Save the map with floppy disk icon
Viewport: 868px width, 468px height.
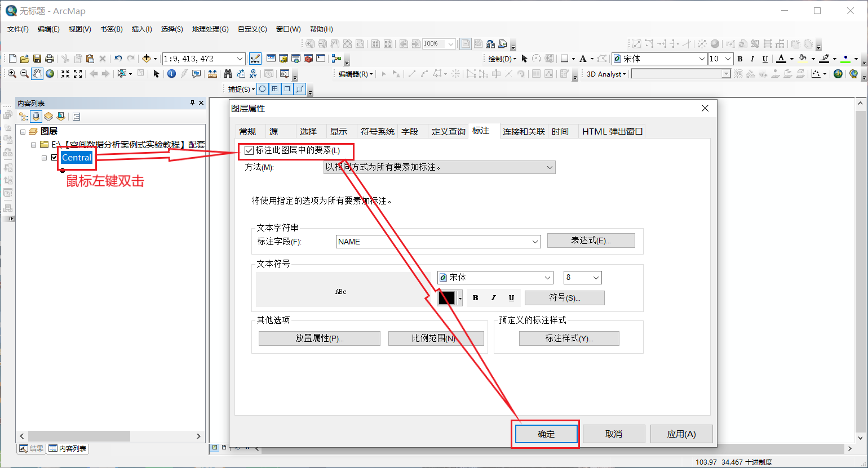click(x=37, y=59)
